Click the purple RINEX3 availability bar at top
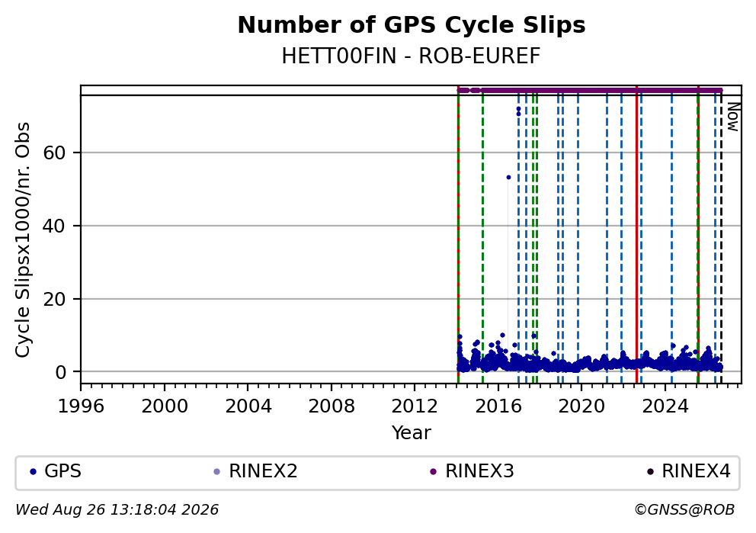Viewport: 756px width, 533px height. click(589, 90)
